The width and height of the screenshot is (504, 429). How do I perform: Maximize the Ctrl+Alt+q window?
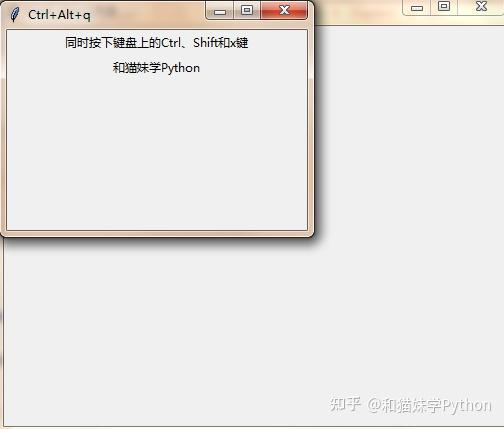click(247, 10)
